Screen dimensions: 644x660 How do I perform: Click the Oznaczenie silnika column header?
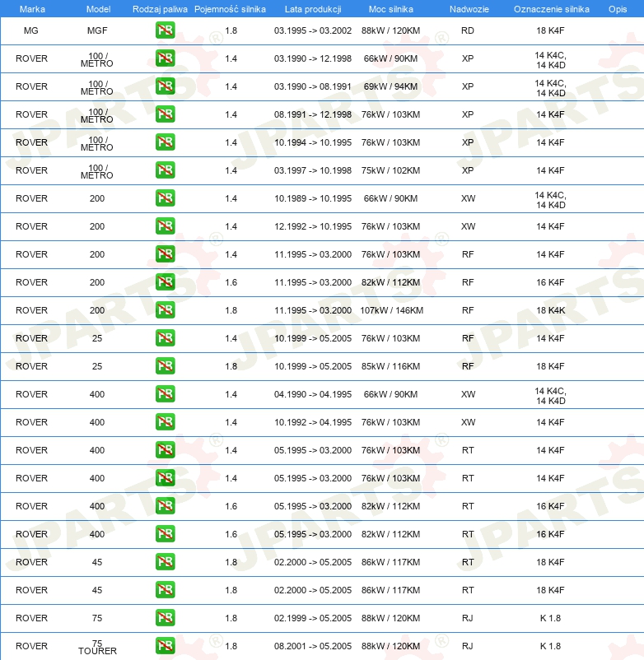click(x=551, y=9)
